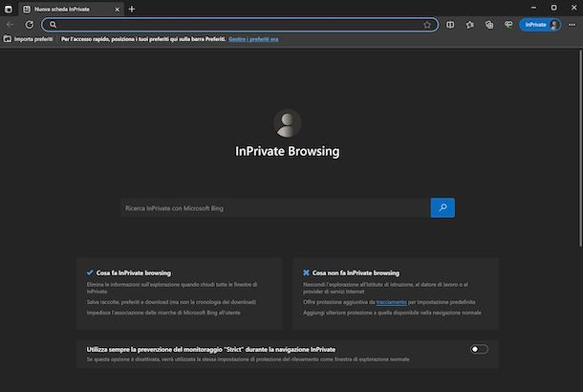Go back with the back arrow
Screen dimensions: 583x392
tap(11, 25)
